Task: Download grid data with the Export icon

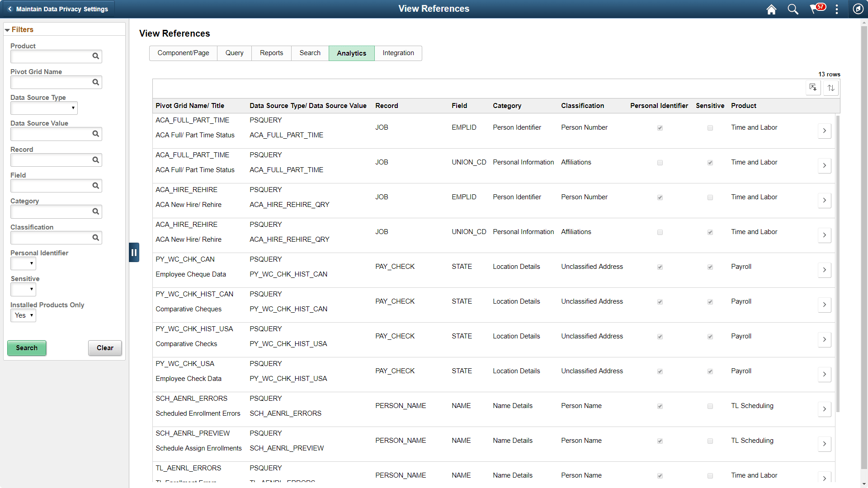Action: pos(812,87)
